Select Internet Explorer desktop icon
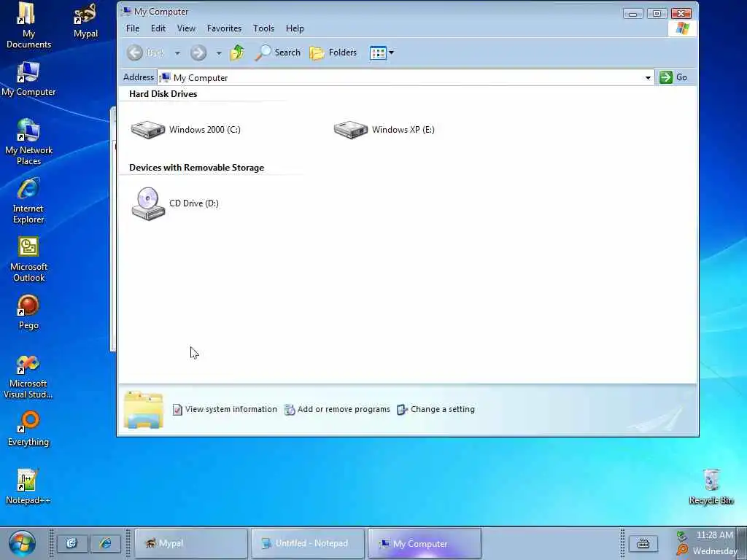747x560 pixels. [x=28, y=201]
